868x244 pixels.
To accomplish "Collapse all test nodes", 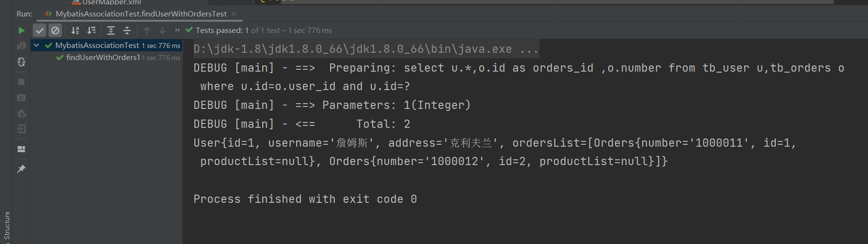I will click(127, 30).
